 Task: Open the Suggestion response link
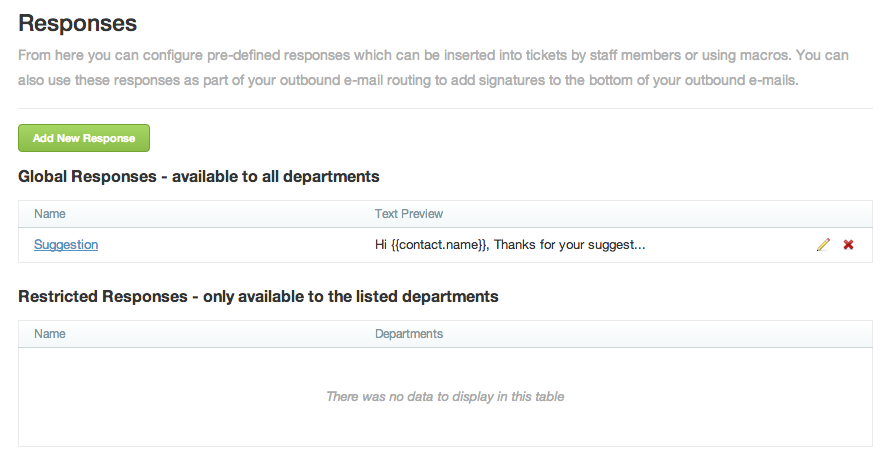tap(66, 245)
